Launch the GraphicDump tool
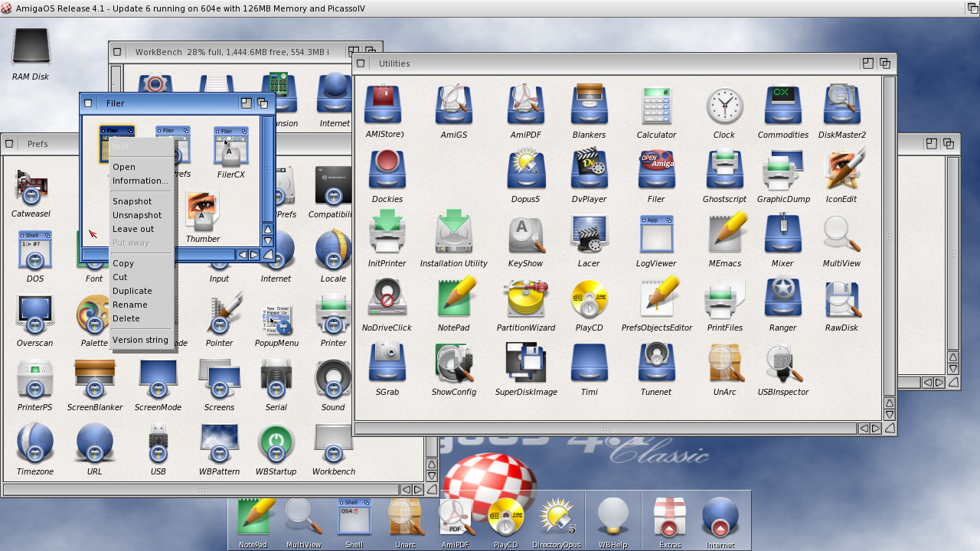 click(x=783, y=169)
